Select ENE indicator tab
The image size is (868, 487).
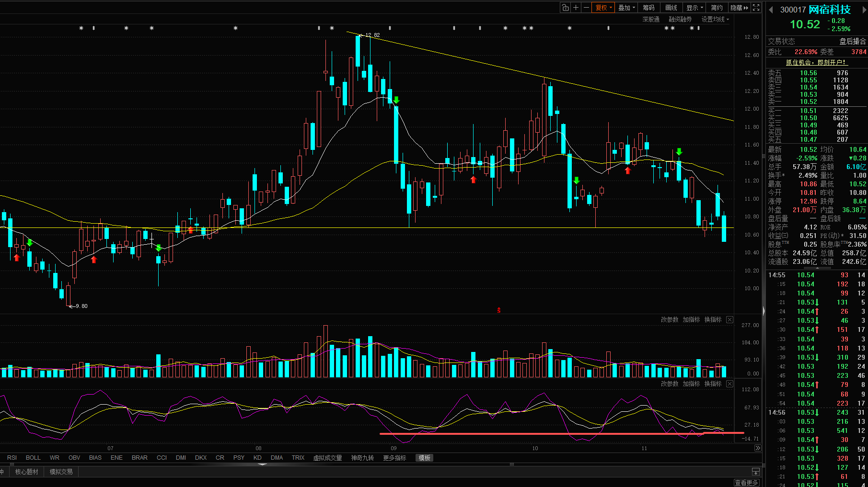116,458
